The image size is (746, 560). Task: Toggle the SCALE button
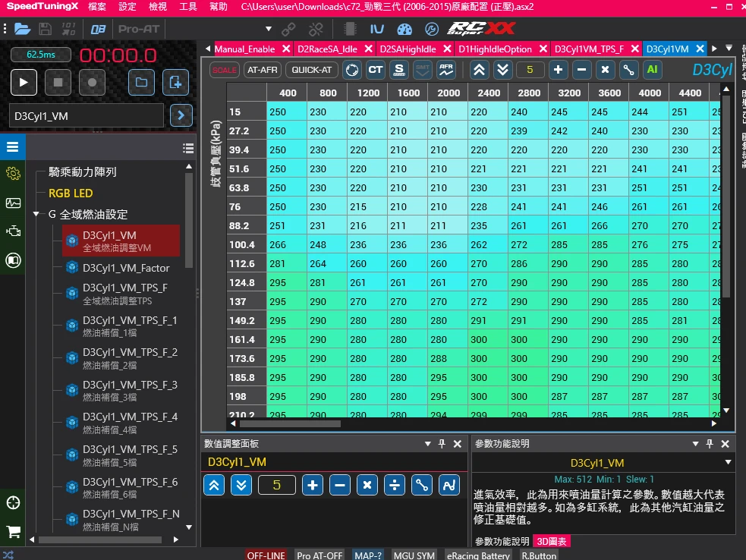point(224,70)
